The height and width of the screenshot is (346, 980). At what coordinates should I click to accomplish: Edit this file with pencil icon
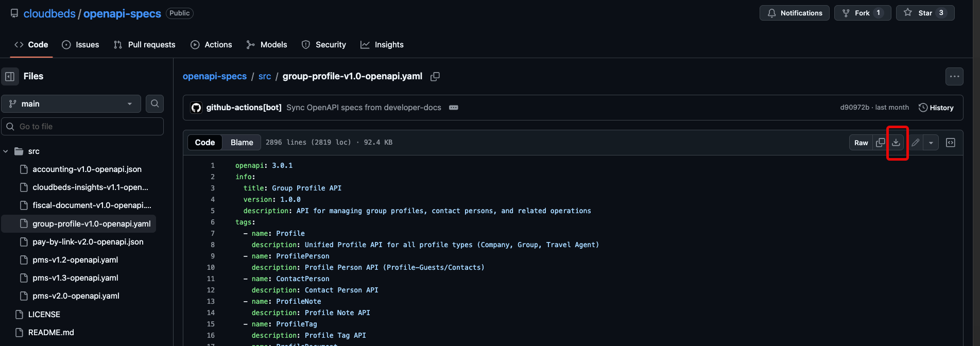click(915, 143)
